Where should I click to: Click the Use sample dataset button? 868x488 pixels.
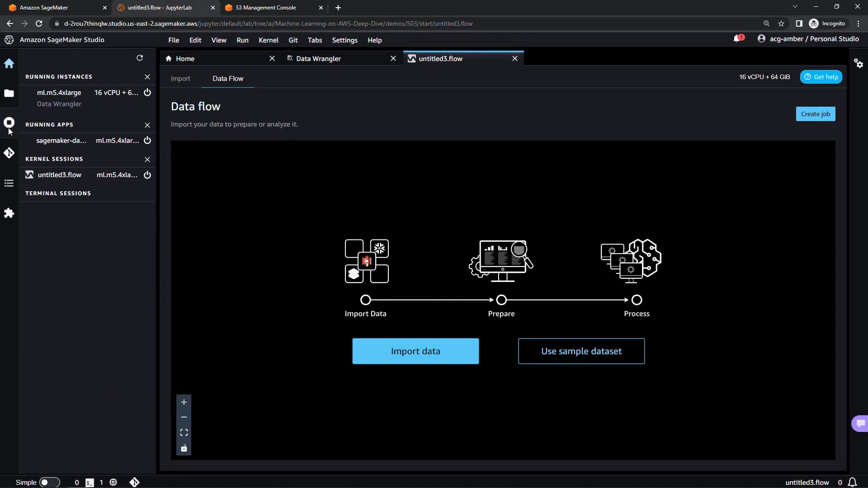pyautogui.click(x=581, y=351)
